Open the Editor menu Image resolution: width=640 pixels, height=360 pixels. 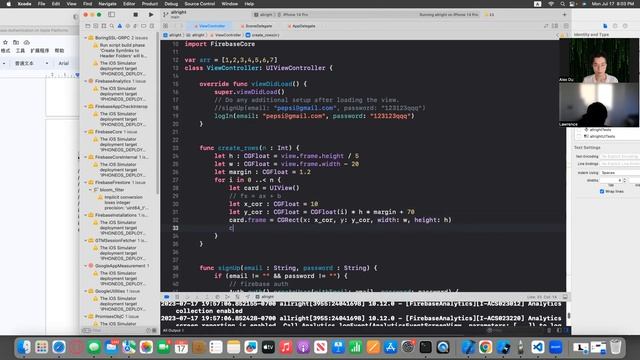coord(129,4)
